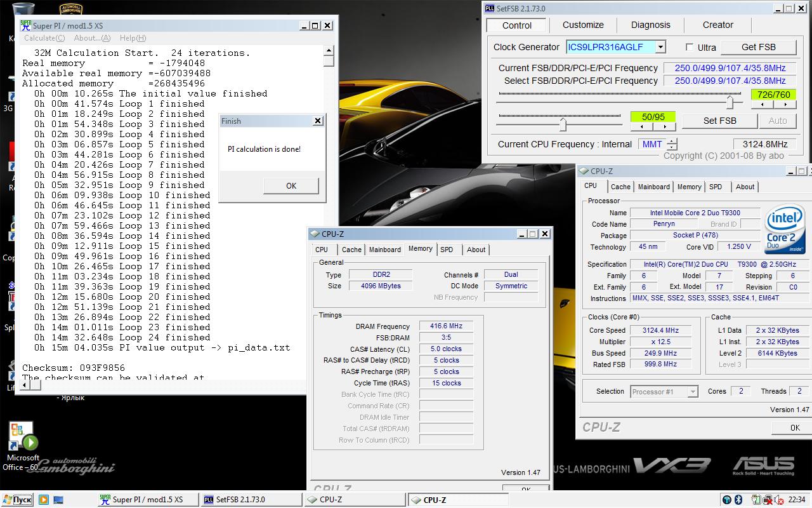The width and height of the screenshot is (812, 508).
Task: Switch to Creator tab in SetFSB
Action: [717, 25]
